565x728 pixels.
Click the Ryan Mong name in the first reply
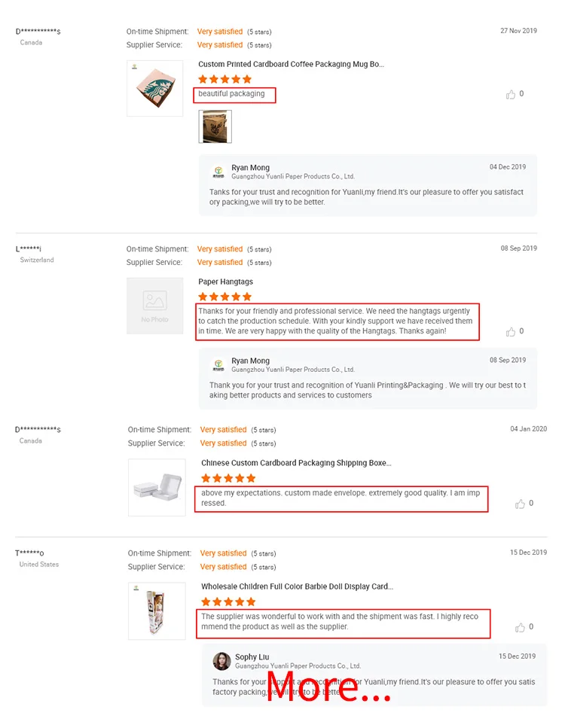click(x=250, y=168)
